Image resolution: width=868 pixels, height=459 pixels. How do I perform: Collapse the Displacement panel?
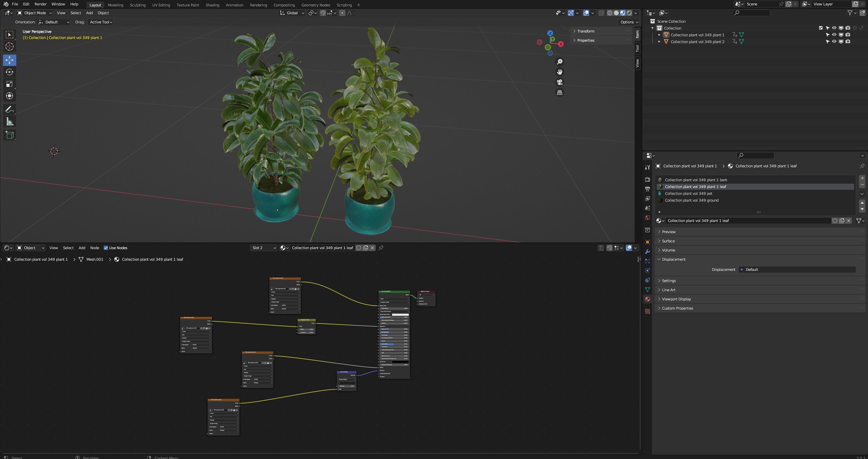(x=673, y=259)
